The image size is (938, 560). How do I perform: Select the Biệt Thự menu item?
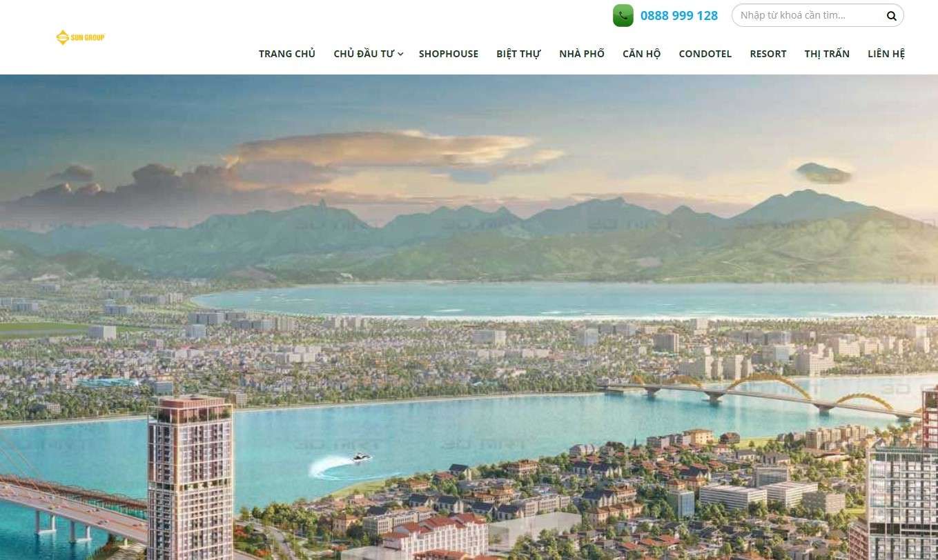pyautogui.click(x=518, y=54)
